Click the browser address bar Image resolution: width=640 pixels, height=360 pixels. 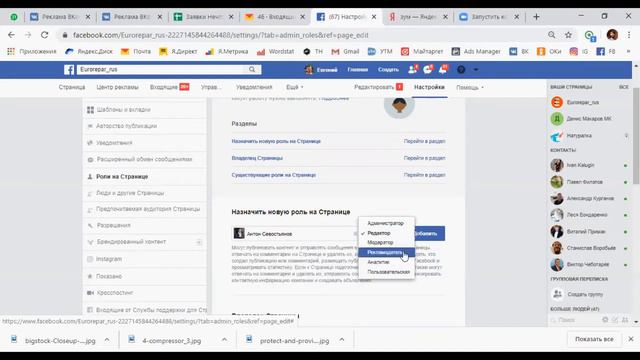pos(302,35)
